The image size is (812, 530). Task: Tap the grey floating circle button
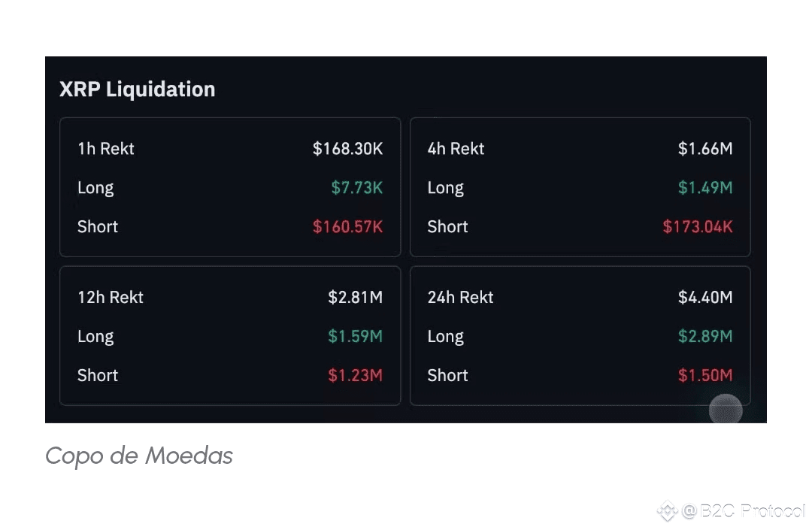point(726,410)
